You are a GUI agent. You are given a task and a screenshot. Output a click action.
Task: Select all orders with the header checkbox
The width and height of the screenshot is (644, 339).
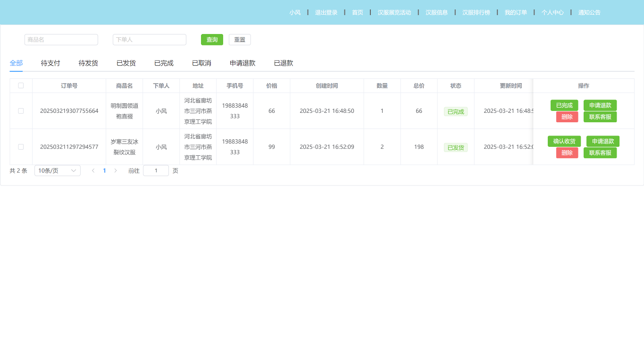[x=21, y=85]
